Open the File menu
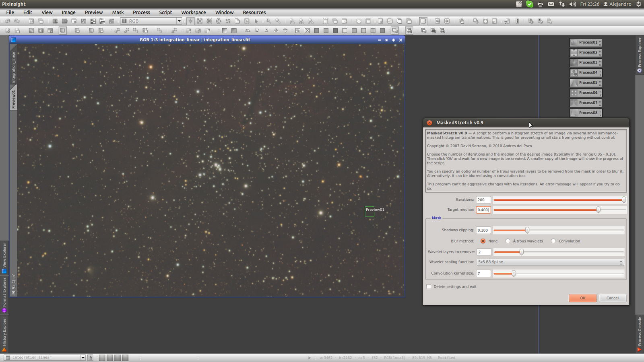Screen dimensions: 644x362 point(10,12)
